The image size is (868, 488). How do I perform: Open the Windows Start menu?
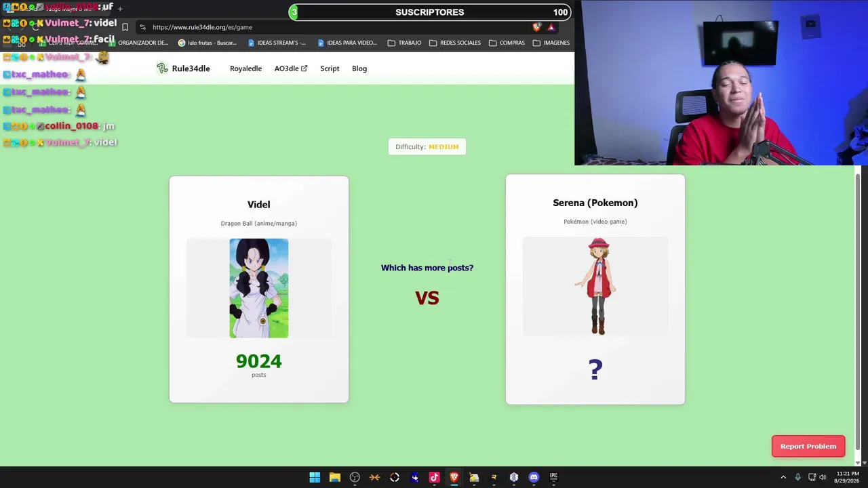click(x=315, y=477)
